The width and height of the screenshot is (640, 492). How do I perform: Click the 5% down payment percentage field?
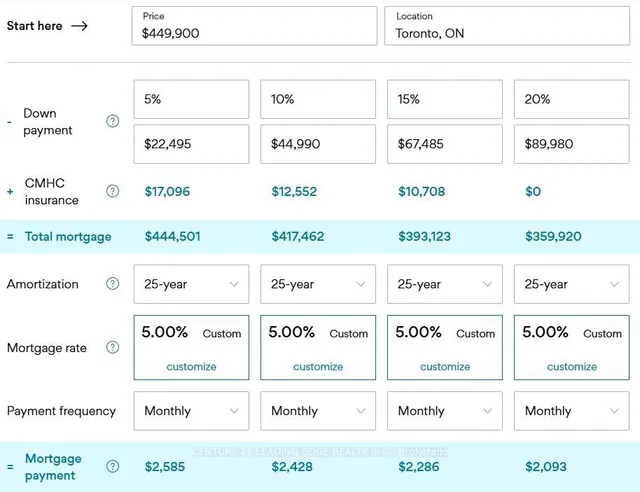191,100
